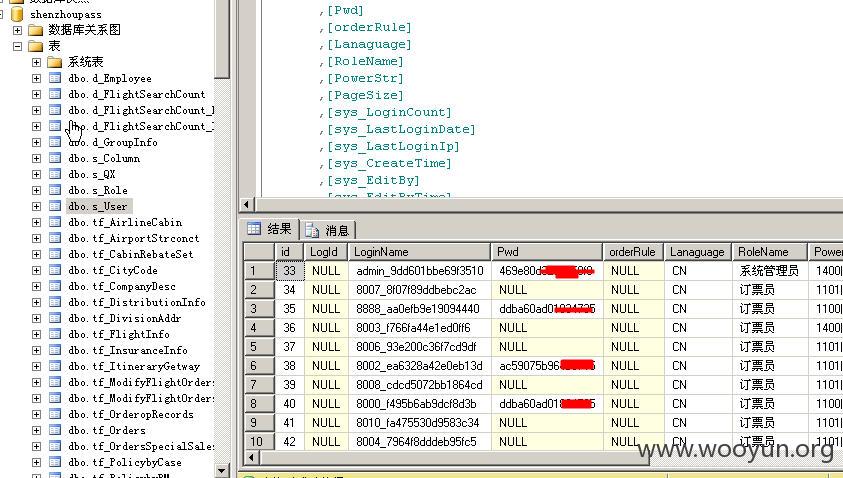Viewport: 843px width, 478px height.
Task: Expand the 系统表 folder node
Action: tap(36, 62)
